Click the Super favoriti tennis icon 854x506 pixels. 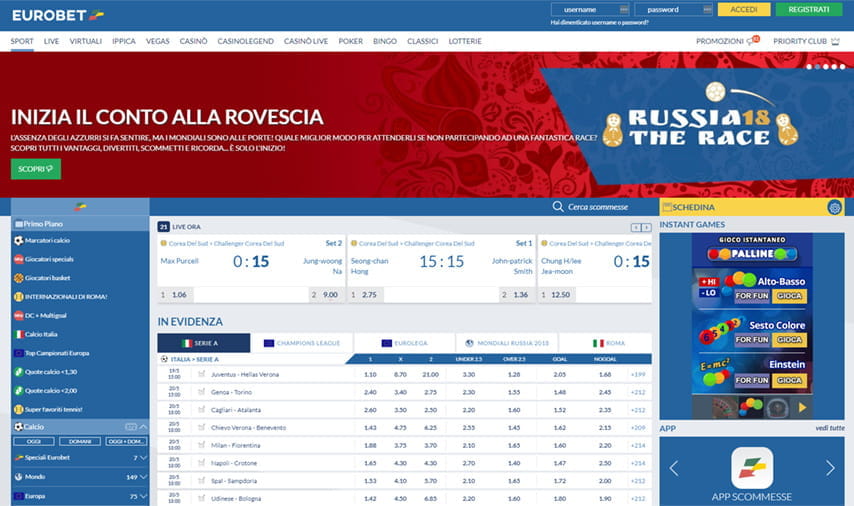coord(19,410)
